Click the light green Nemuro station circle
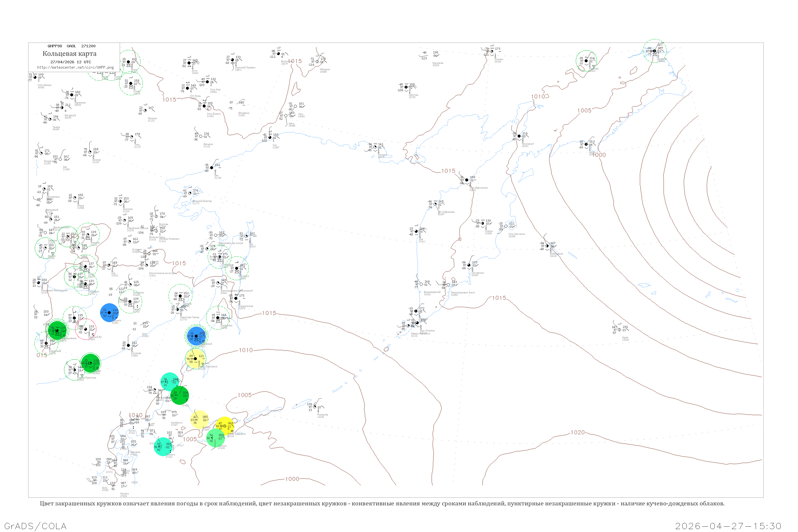This screenshot has width=798, height=532. [215, 438]
